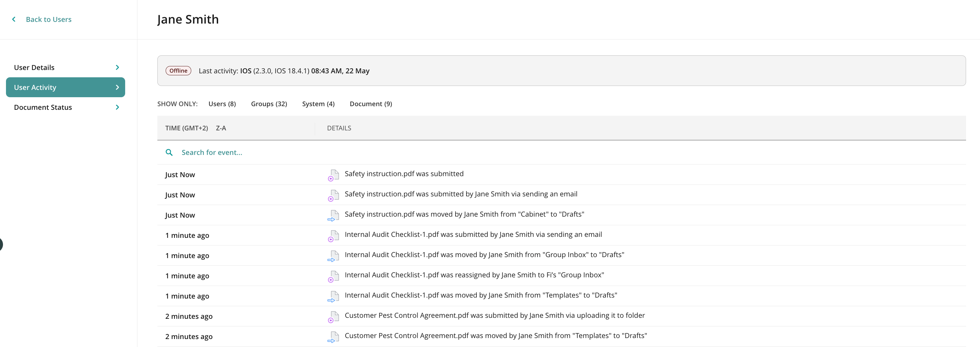Click moved icon for Internal Audit from Templates
The image size is (980, 347).
click(333, 296)
